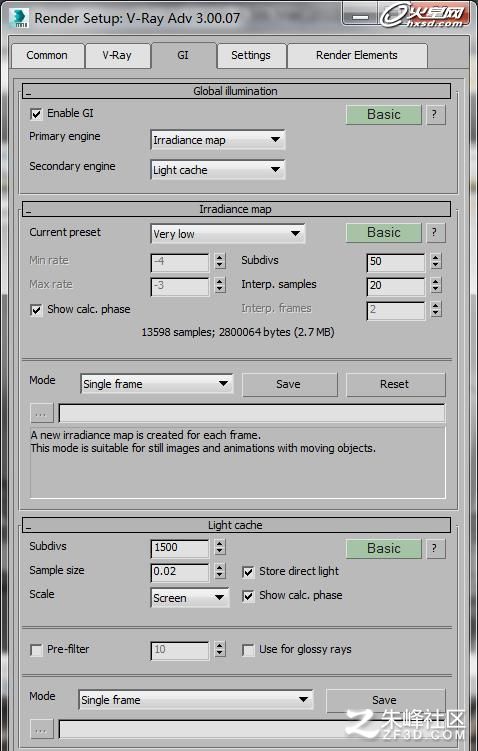This screenshot has height=751, width=478.
Task: Browse light cache file path button
Action: 41,730
